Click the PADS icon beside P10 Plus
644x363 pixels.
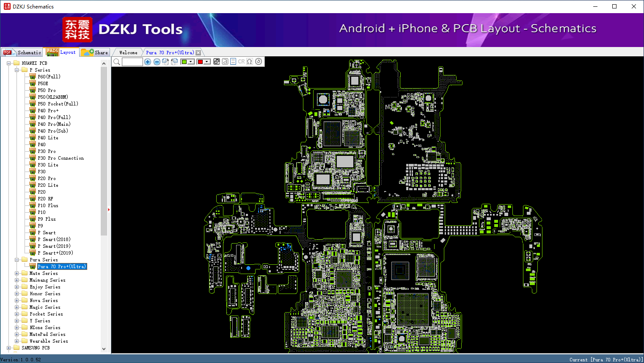[x=33, y=205]
